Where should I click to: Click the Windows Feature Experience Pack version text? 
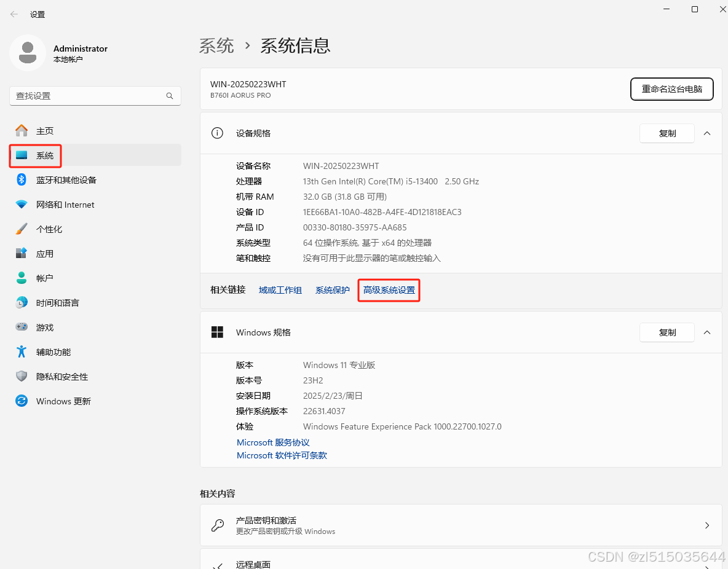pos(402,426)
